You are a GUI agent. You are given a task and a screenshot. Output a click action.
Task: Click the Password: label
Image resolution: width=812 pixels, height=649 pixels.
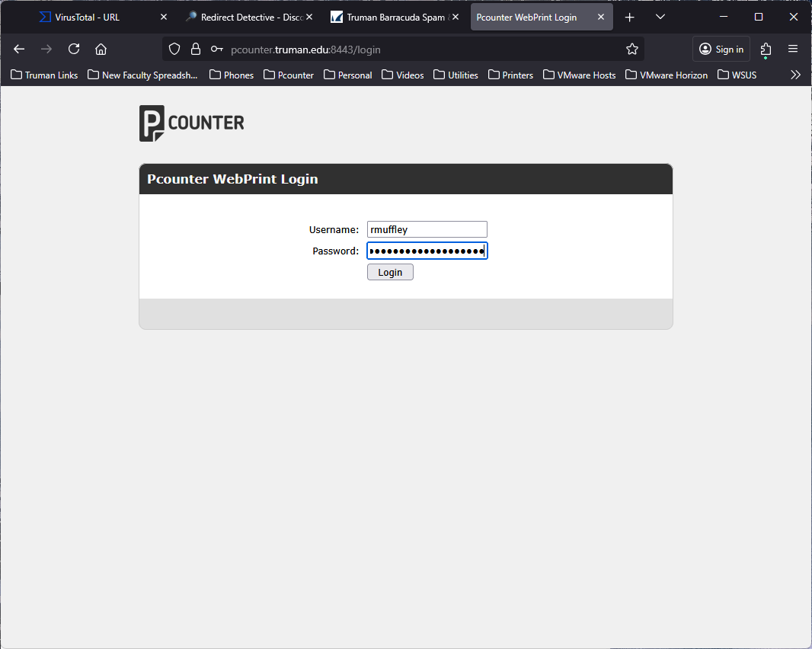(x=336, y=251)
